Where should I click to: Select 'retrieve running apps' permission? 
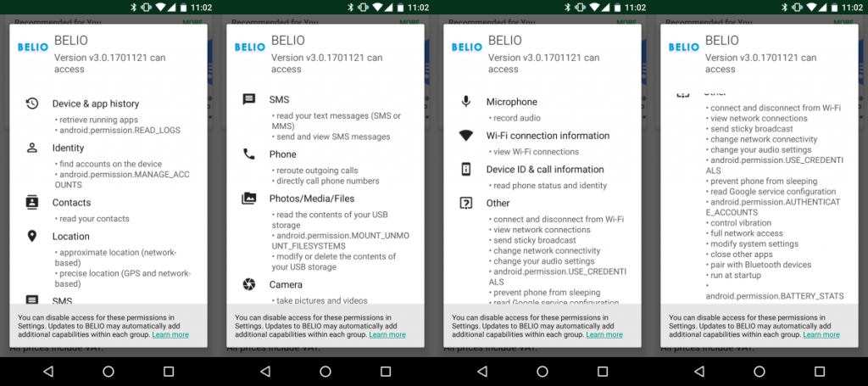pos(98,120)
